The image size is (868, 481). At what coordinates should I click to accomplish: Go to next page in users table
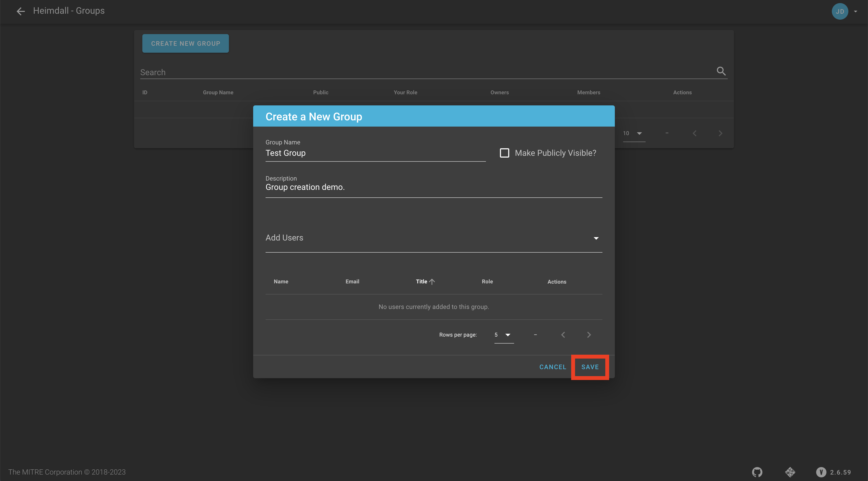coord(589,335)
